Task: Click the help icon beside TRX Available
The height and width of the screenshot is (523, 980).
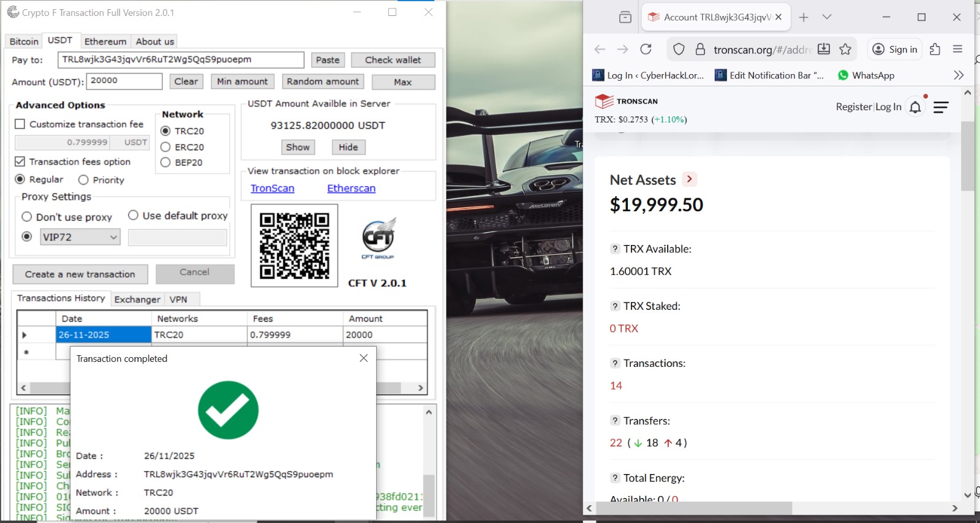Action: click(x=614, y=249)
